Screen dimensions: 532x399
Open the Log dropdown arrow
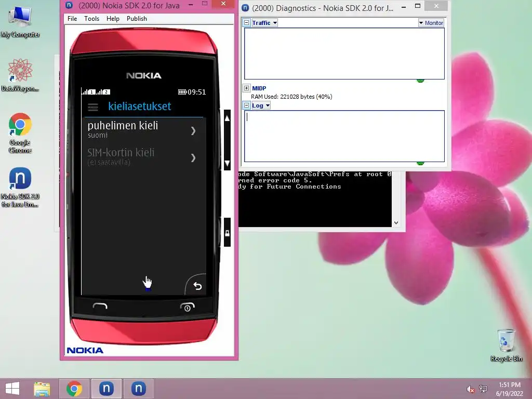(268, 105)
